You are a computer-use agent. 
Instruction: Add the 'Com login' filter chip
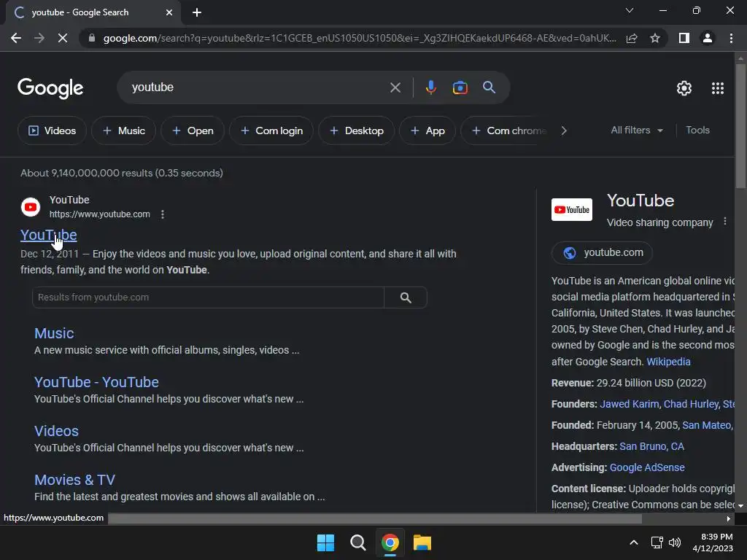coord(271,131)
